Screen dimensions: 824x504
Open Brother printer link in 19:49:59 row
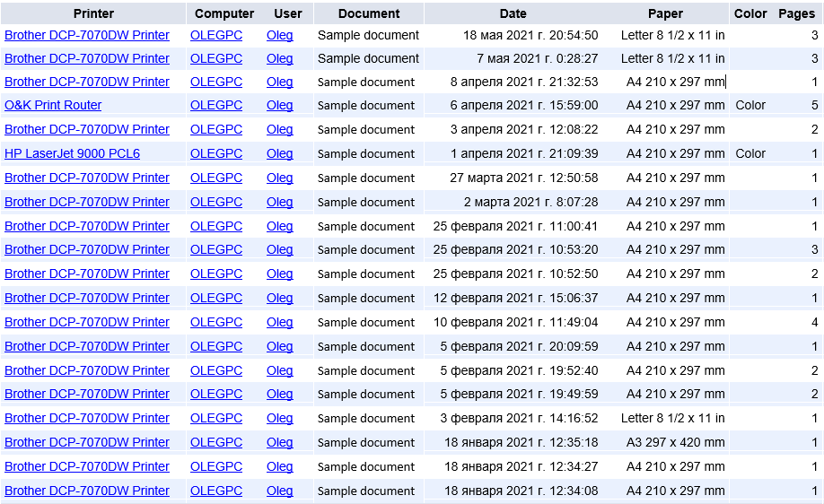(87, 394)
